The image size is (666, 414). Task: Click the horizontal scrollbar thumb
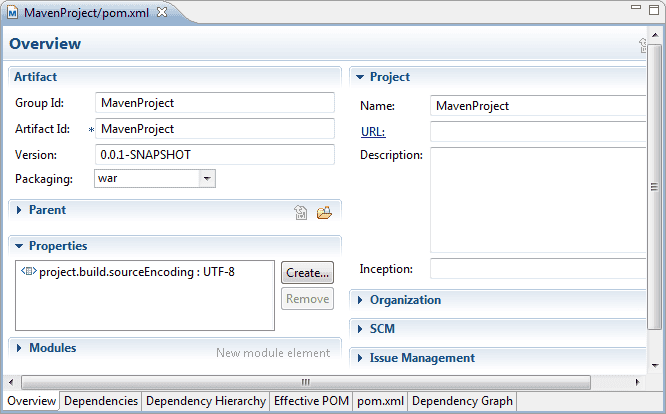point(306,382)
